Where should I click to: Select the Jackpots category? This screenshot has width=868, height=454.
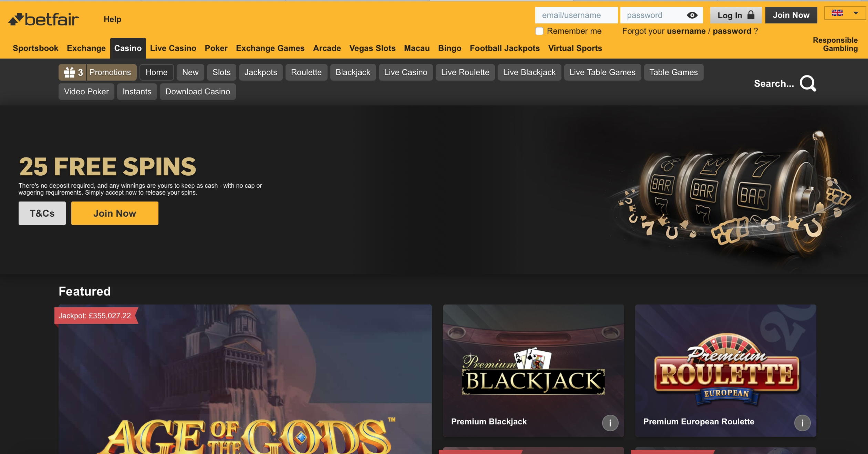click(261, 72)
